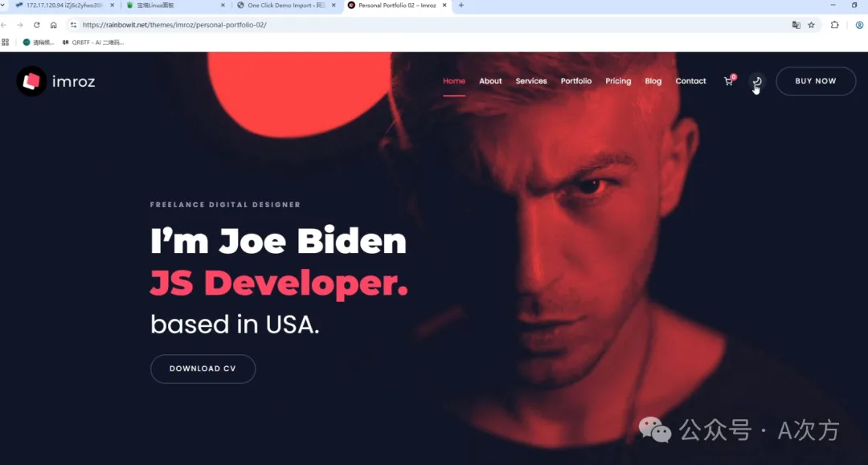View site information icon in address bar
Image resolution: width=868 pixels, height=465 pixels.
pyautogui.click(x=73, y=25)
